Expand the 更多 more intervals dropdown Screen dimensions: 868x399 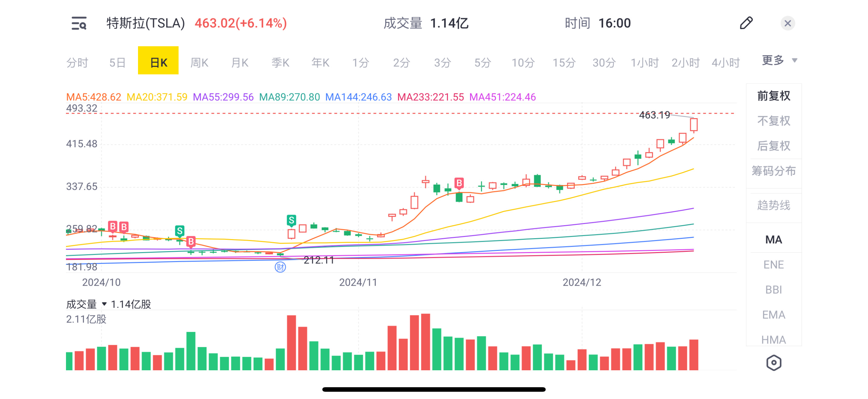(779, 60)
